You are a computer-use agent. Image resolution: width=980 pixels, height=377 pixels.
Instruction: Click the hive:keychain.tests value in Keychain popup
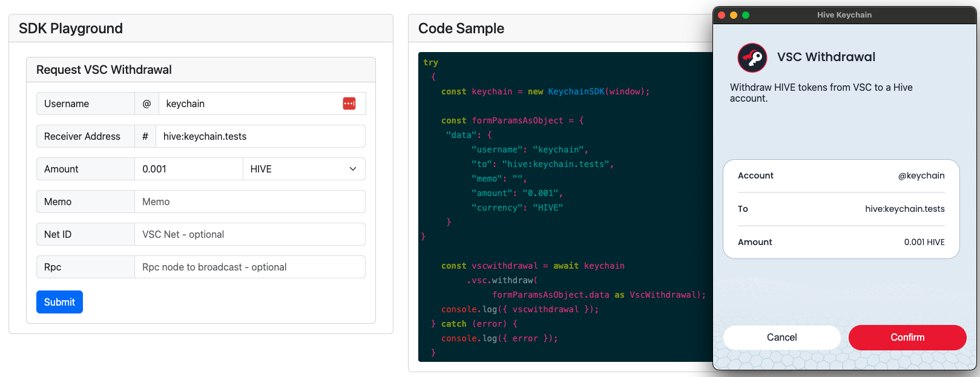coord(905,209)
